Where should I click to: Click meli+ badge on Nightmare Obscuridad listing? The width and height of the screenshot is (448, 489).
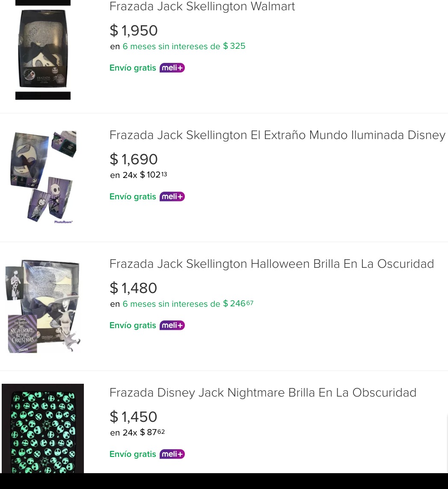tap(172, 454)
